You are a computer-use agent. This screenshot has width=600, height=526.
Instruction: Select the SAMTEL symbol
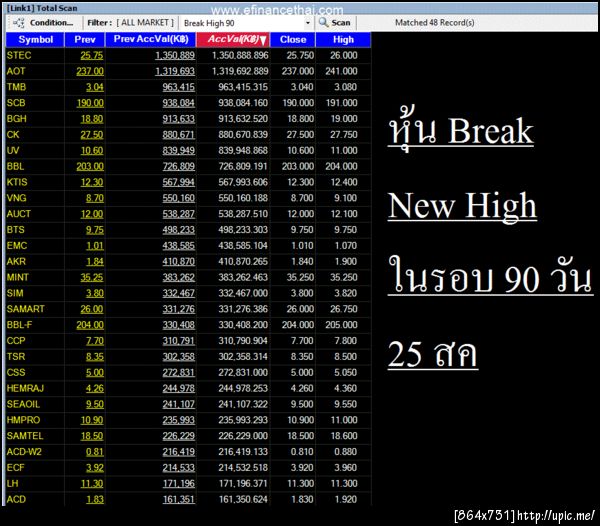pyautogui.click(x=25, y=436)
